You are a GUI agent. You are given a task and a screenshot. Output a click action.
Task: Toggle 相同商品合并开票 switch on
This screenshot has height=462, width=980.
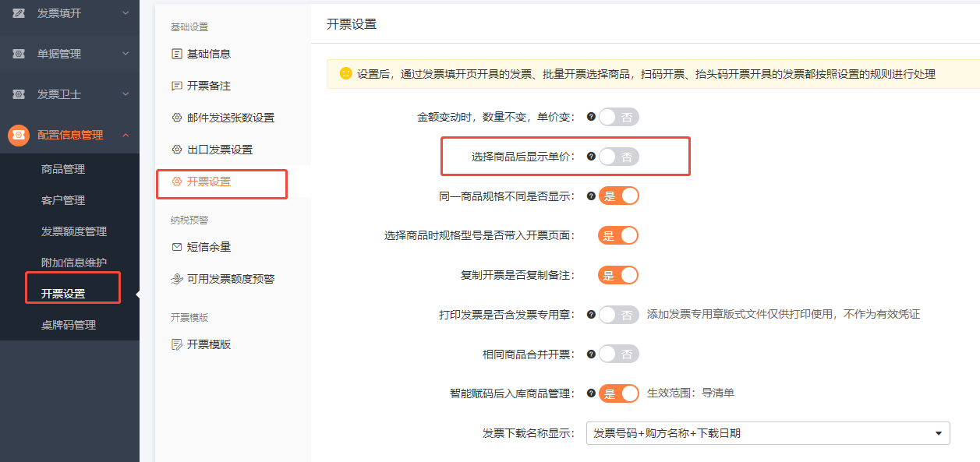619,354
